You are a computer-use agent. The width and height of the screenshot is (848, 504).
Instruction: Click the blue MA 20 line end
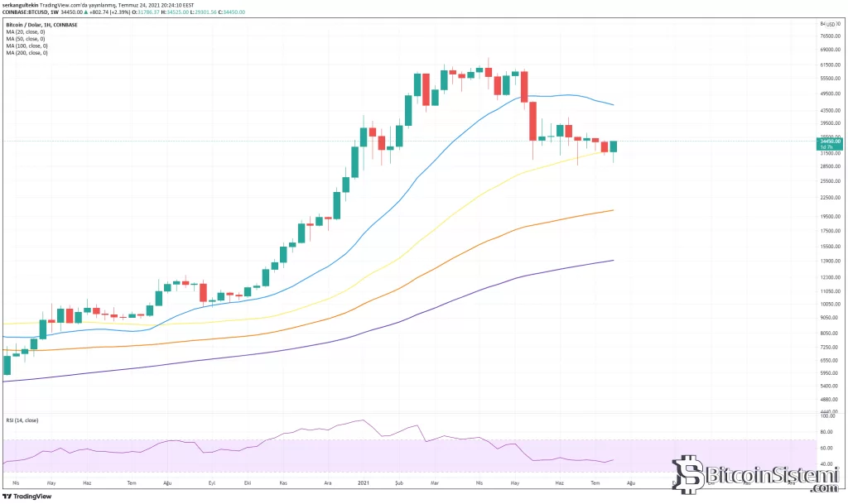[613, 104]
